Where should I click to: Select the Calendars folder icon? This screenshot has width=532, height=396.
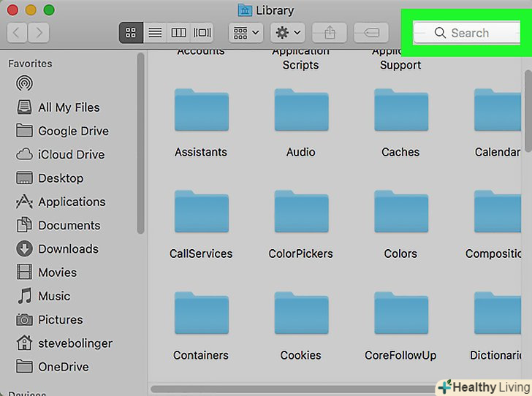pos(498,110)
